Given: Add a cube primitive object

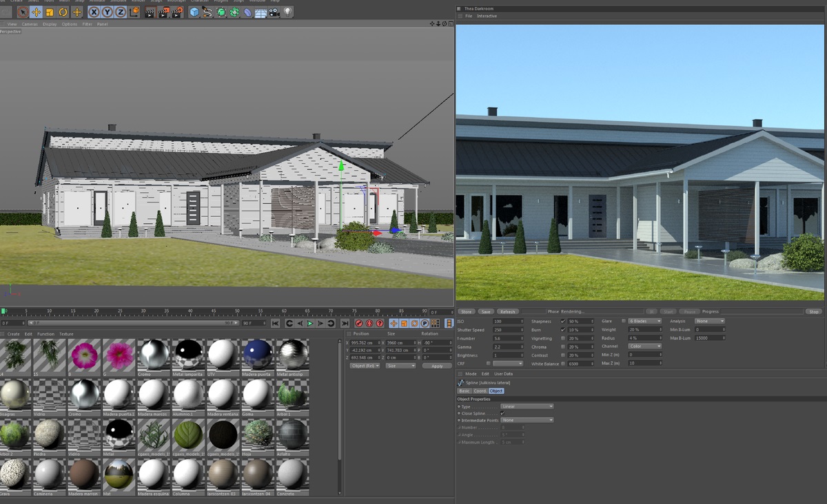Looking at the screenshot, I should 194,12.
